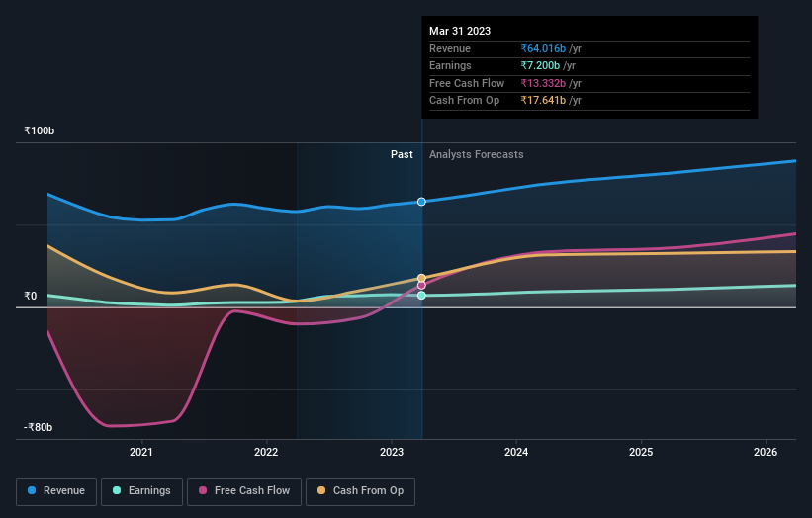Screen dimensions: 812x518
Task: Click the Past label on chart
Action: (x=402, y=155)
